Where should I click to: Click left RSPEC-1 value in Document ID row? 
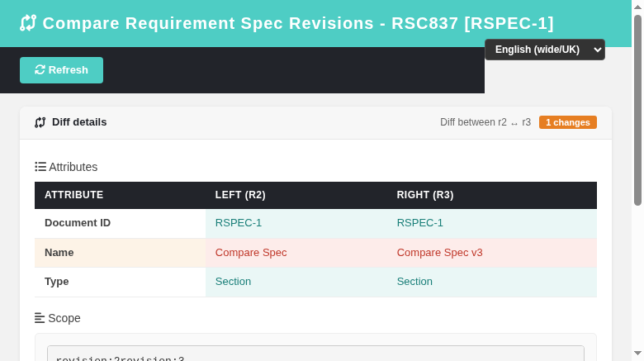(239, 223)
